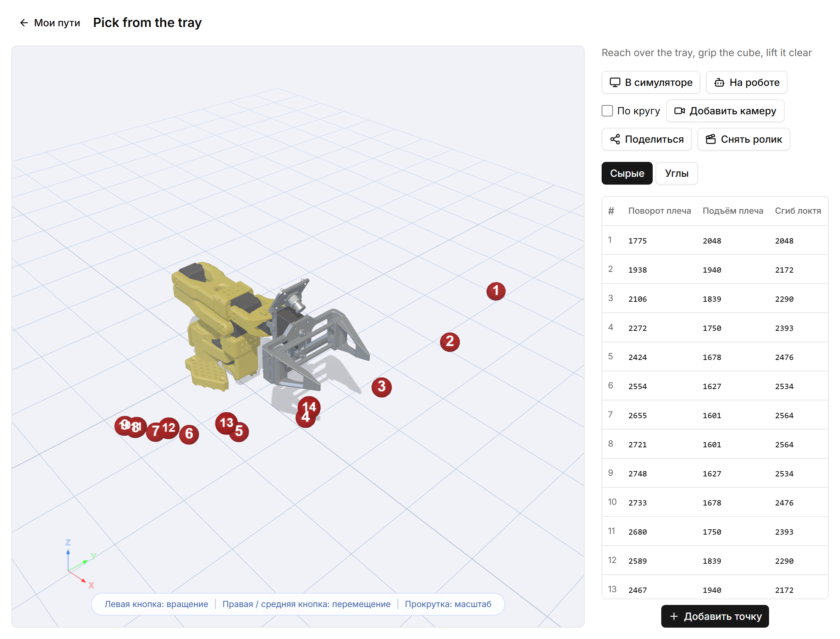
Task: Switch to the Углы tab
Action: coord(676,173)
